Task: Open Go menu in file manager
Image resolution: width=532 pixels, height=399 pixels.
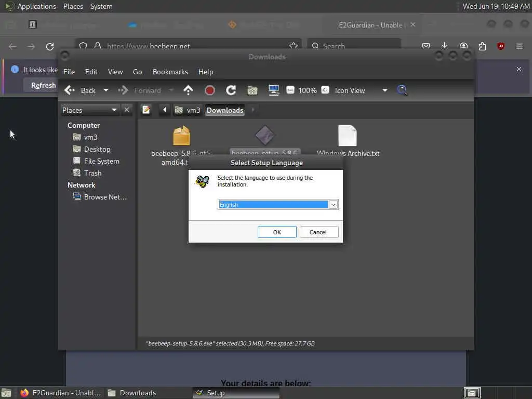Action: [137, 72]
